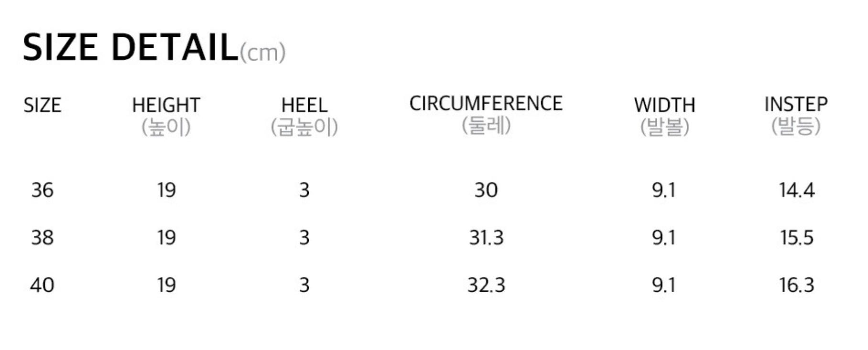Click instep value 14.4

(x=796, y=190)
